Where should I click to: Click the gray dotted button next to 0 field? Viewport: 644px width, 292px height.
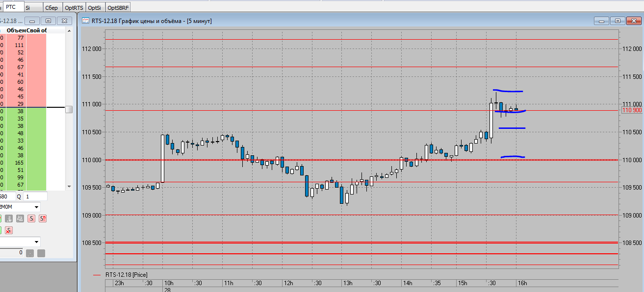click(30, 253)
